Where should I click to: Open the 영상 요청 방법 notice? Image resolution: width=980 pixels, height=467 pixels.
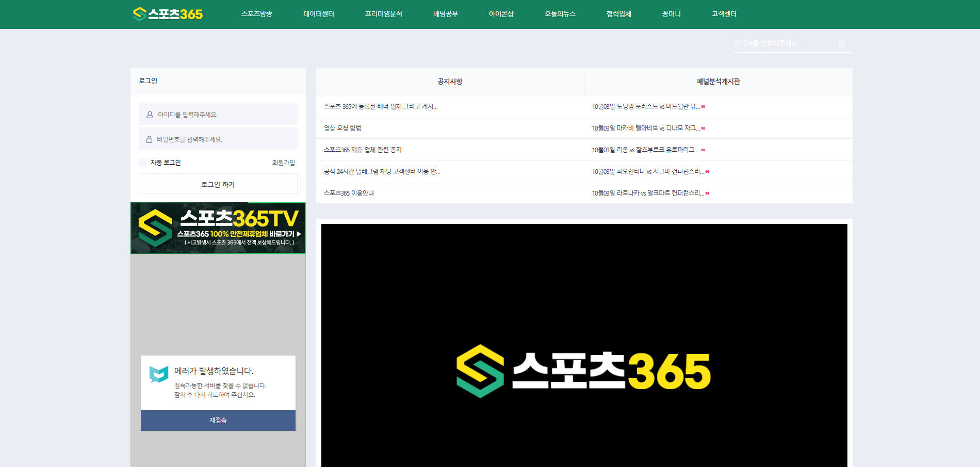342,128
